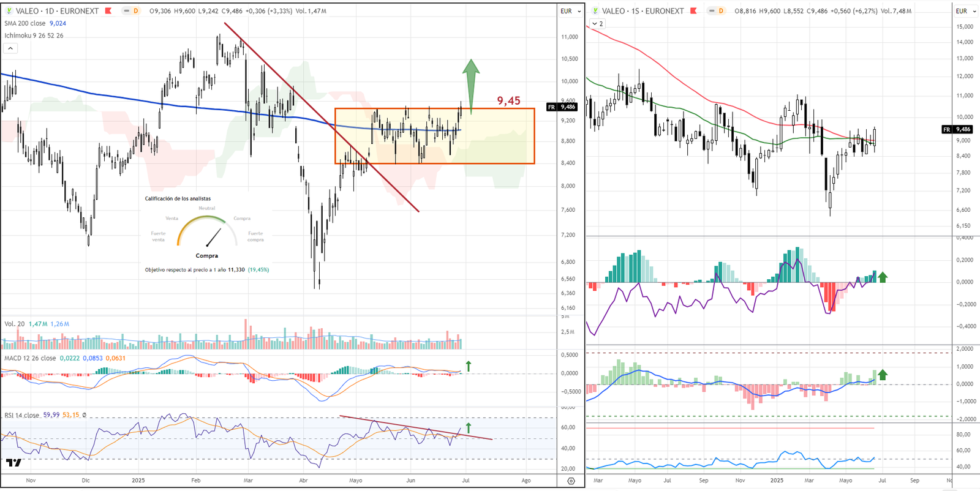Click the Vol. 7,48M reading on the 1S chart
Image resolution: width=980 pixels, height=491 pixels.
896,11
